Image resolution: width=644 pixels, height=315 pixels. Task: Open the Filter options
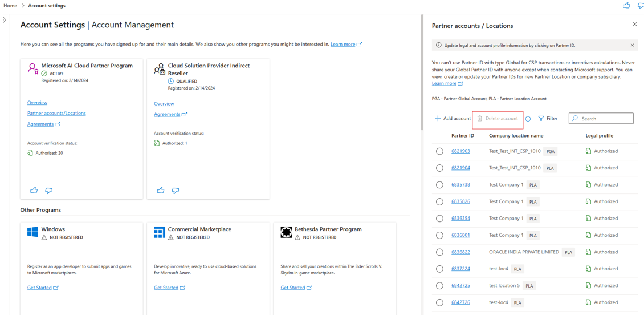pyautogui.click(x=548, y=119)
